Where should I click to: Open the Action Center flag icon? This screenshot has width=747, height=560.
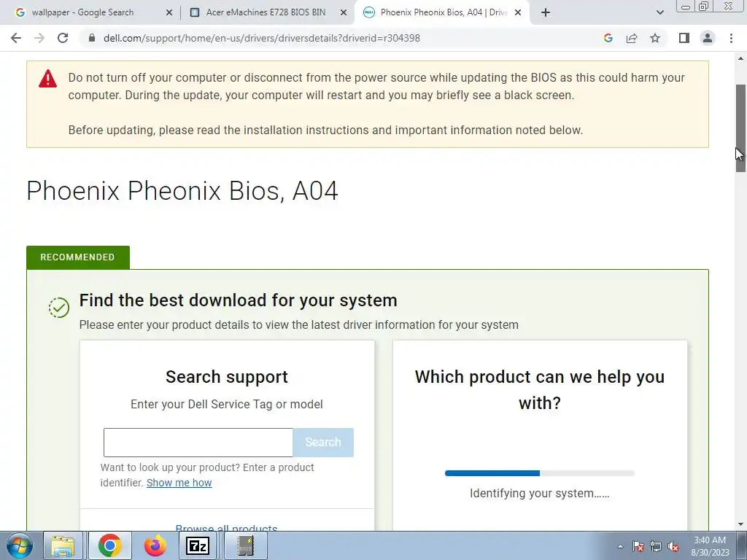638,547
